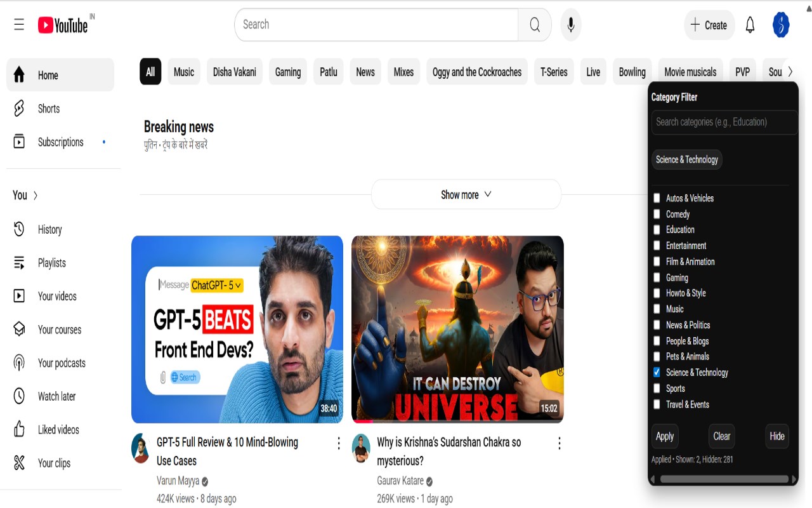Select the Movie musicals chip
812x508 pixels.
[x=690, y=72]
